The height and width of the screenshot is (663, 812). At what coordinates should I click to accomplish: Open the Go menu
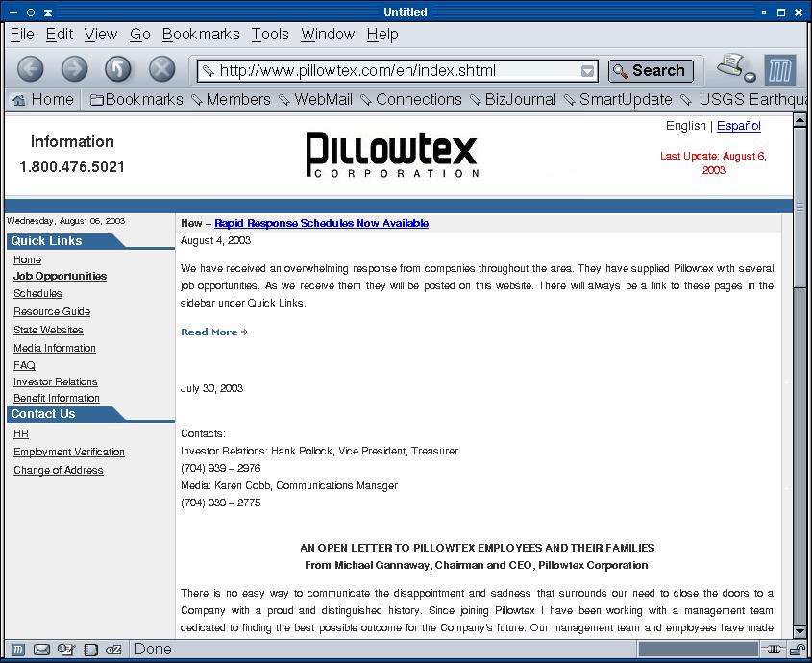click(140, 35)
